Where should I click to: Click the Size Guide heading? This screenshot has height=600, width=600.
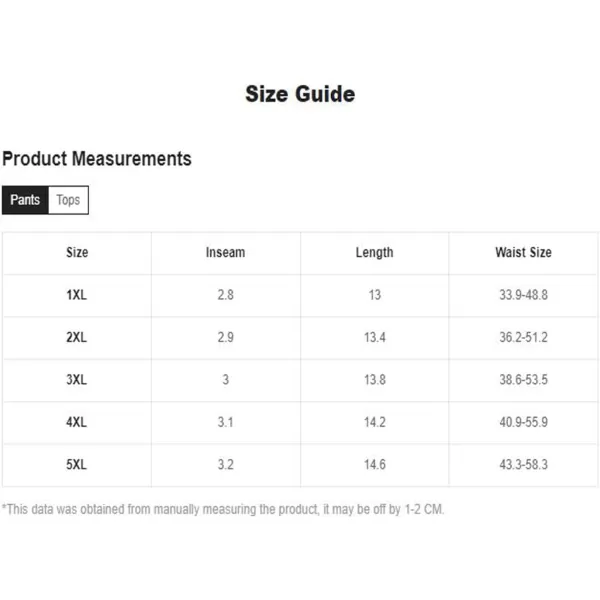click(300, 94)
